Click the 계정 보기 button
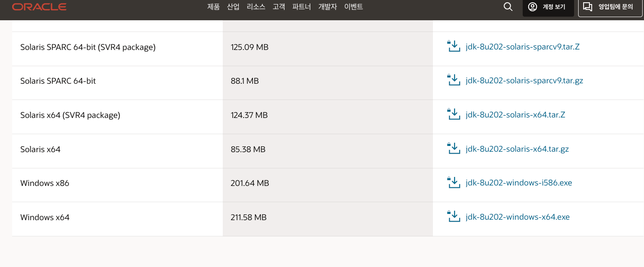Image resolution: width=644 pixels, height=267 pixels. 548,7
